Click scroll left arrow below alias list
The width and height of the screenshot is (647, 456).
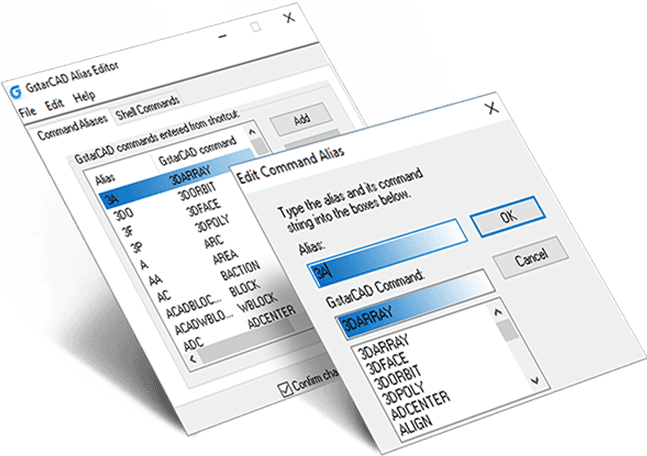pyautogui.click(x=192, y=359)
